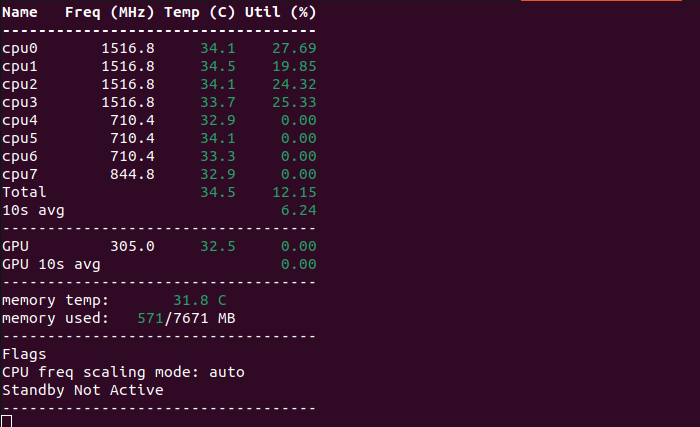Click the GPU 10s avg label
Image resolution: width=700 pixels, height=427 pixels.
point(51,264)
